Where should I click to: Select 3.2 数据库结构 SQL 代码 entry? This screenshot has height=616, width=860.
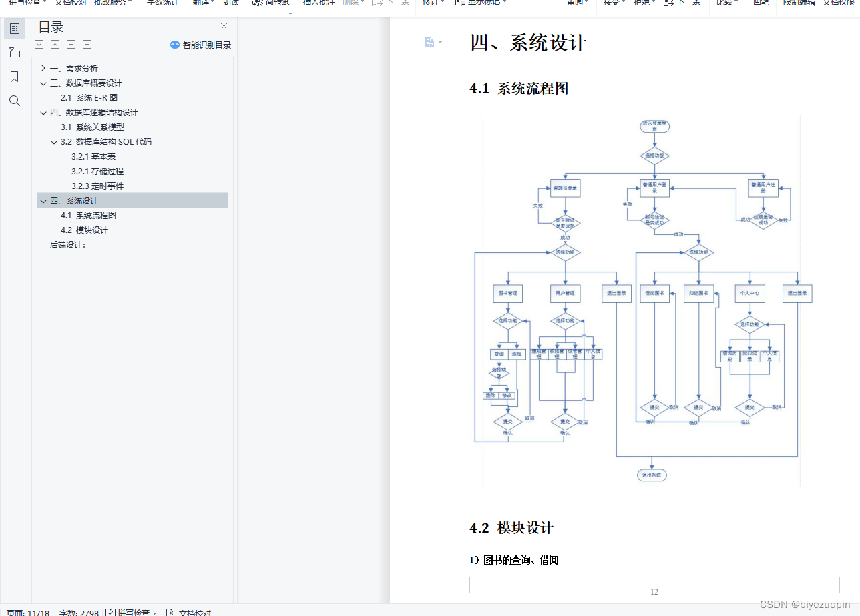(x=106, y=141)
